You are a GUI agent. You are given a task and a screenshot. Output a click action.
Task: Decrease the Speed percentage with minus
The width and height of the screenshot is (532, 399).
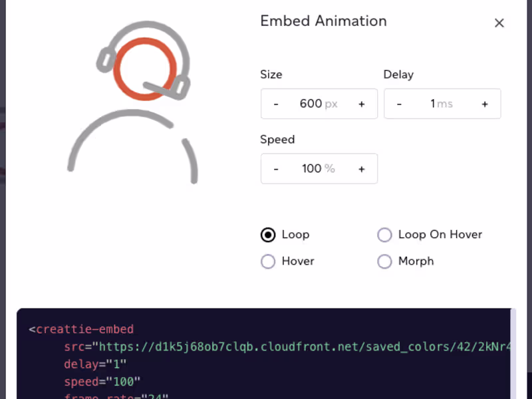[x=276, y=169]
